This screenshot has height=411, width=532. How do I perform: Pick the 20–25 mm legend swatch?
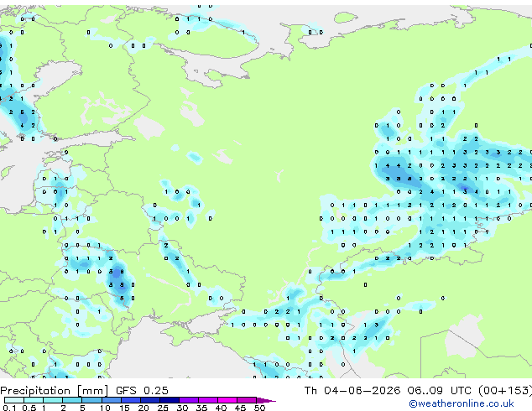point(150,400)
